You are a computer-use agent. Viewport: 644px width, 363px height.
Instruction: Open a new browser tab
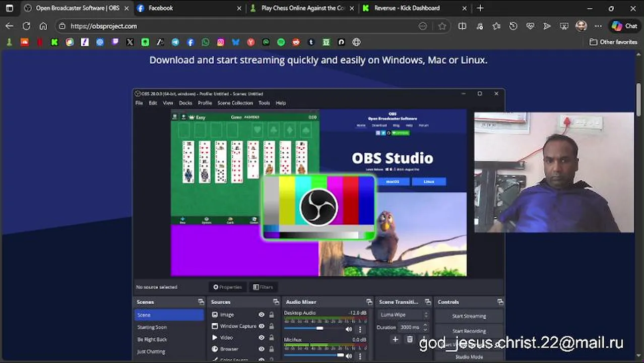(480, 8)
